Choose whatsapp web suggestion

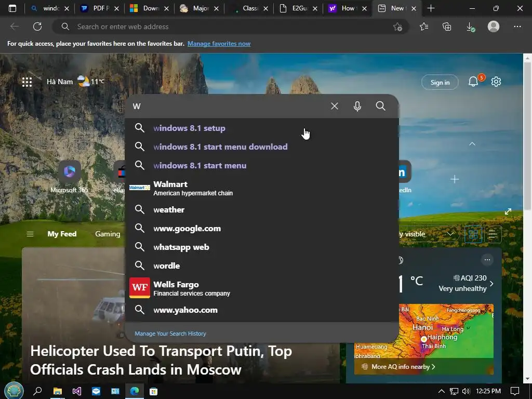click(x=262, y=247)
